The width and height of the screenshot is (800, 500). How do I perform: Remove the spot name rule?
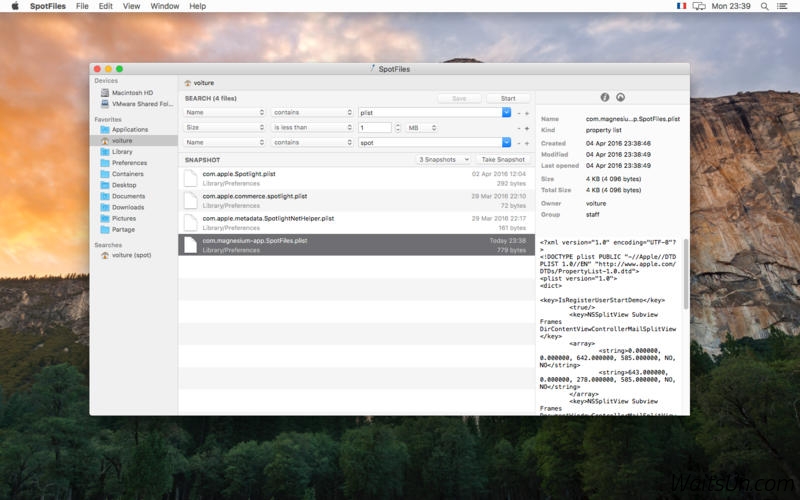tap(519, 143)
